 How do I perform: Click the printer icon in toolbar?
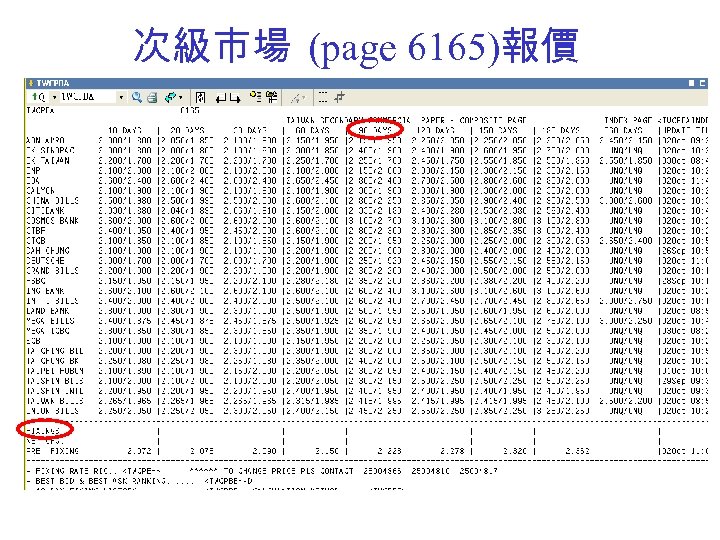pos(152,97)
